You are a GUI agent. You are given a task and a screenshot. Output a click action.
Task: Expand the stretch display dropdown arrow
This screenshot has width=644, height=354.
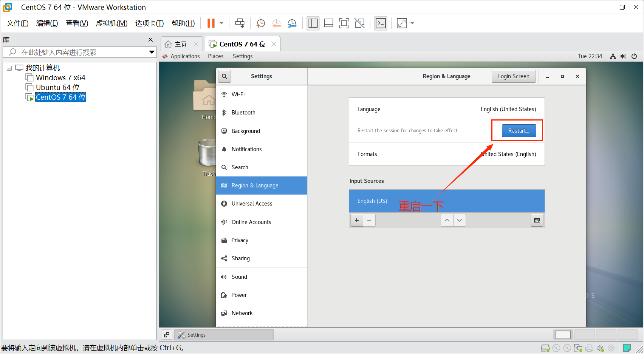coord(412,23)
